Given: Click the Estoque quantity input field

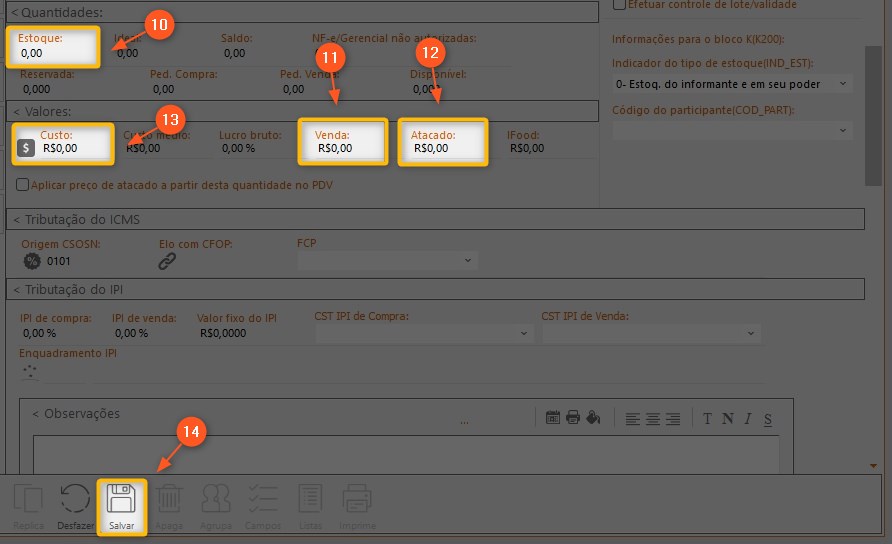Looking at the screenshot, I should point(55,53).
